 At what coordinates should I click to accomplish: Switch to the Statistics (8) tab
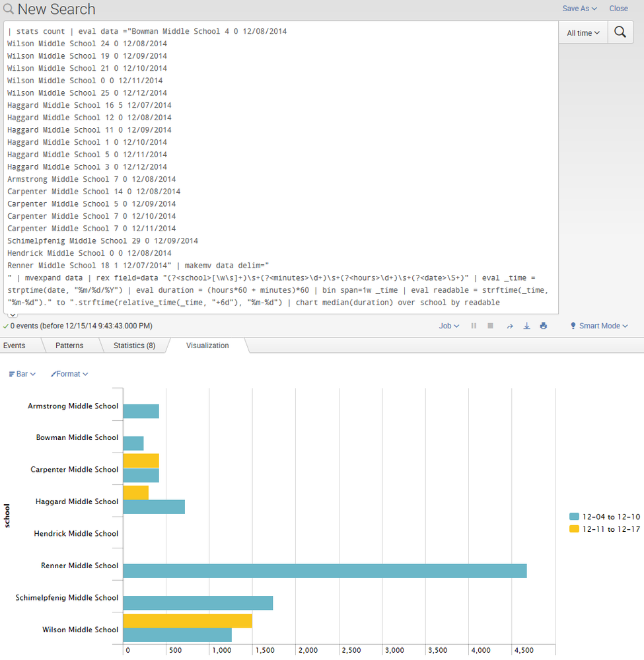click(134, 346)
